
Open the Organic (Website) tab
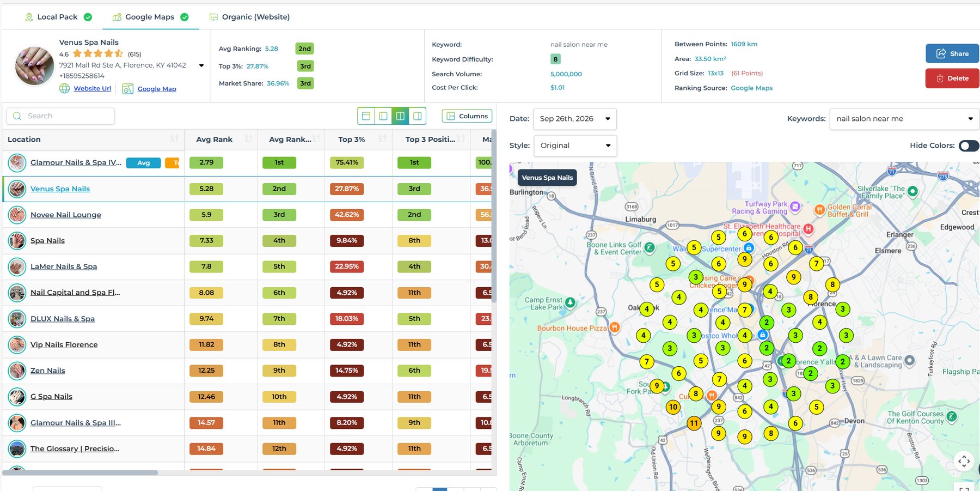point(249,17)
